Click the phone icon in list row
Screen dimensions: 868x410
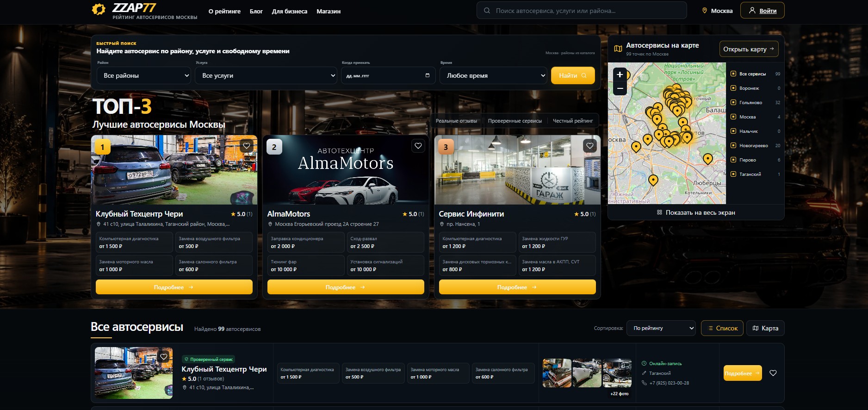point(644,383)
